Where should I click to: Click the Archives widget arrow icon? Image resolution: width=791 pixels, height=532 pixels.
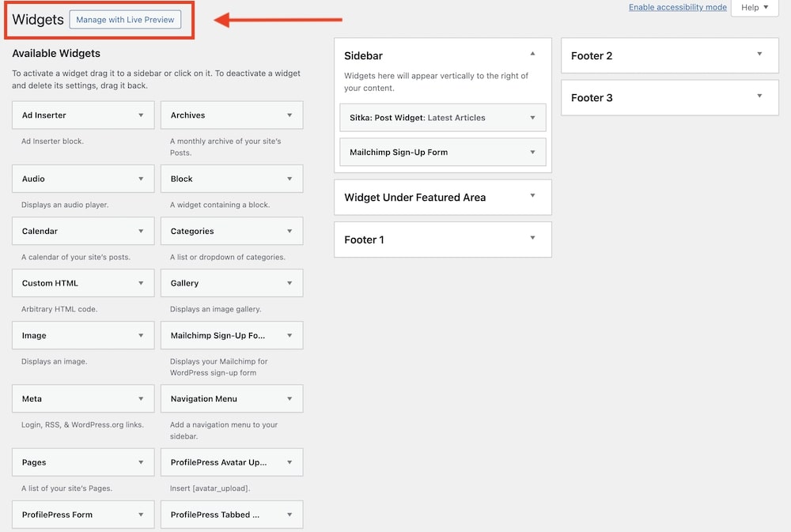pyautogui.click(x=290, y=115)
